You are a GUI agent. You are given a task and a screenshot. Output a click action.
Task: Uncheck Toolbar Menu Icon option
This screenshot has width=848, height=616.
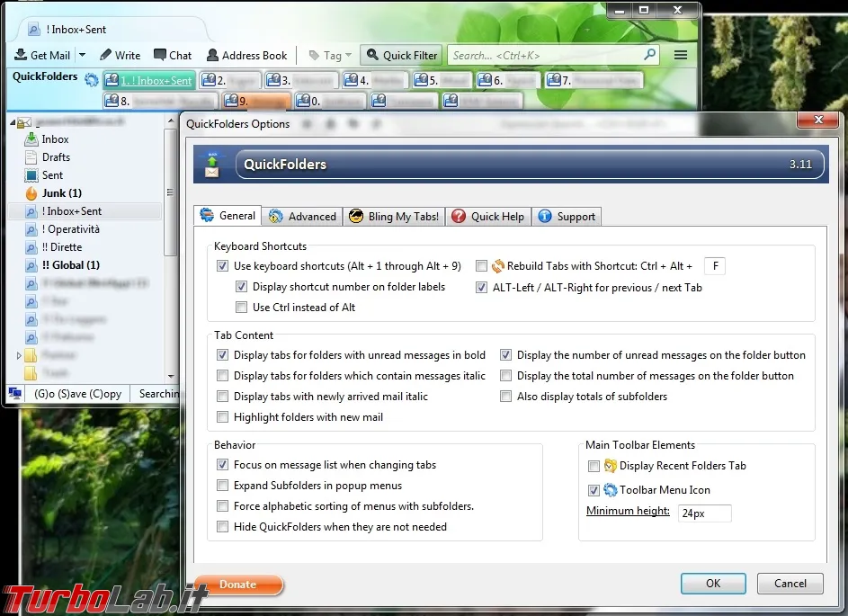click(x=594, y=490)
